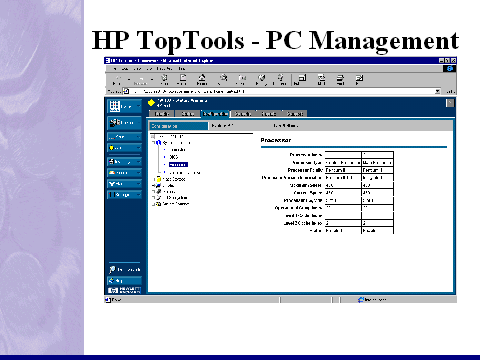Switch to the Support tab
Image resolution: width=480 pixels, height=360 pixels.
295,114
